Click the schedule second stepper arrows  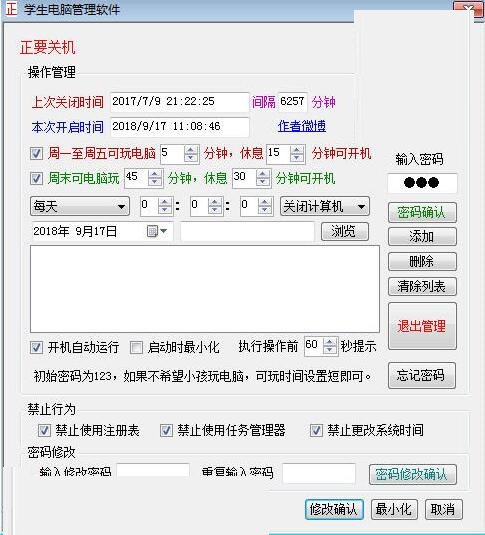coord(265,206)
